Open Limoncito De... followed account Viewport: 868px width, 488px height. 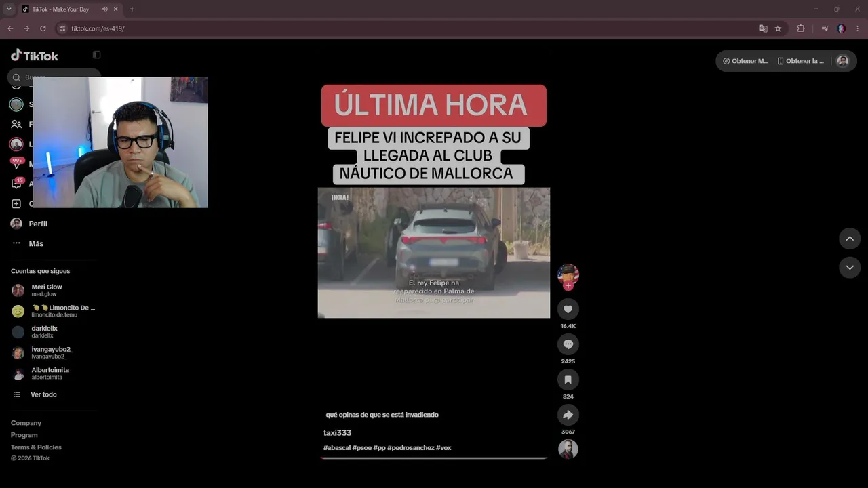click(54, 311)
